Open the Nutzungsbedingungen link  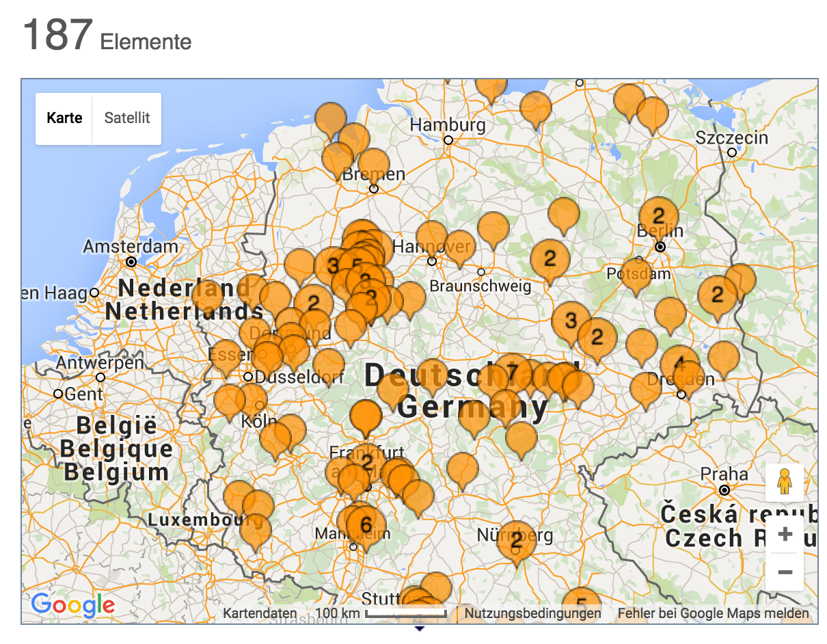click(x=532, y=613)
